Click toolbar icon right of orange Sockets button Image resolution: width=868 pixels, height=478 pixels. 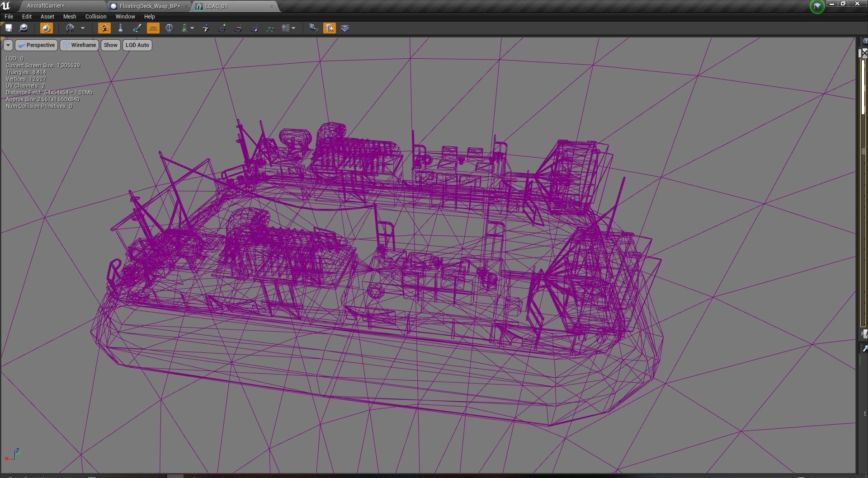(x=121, y=28)
